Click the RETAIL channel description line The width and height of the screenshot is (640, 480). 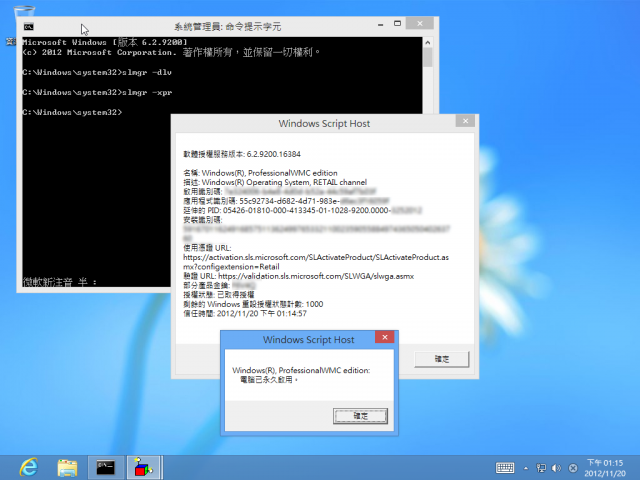click(x=275, y=182)
